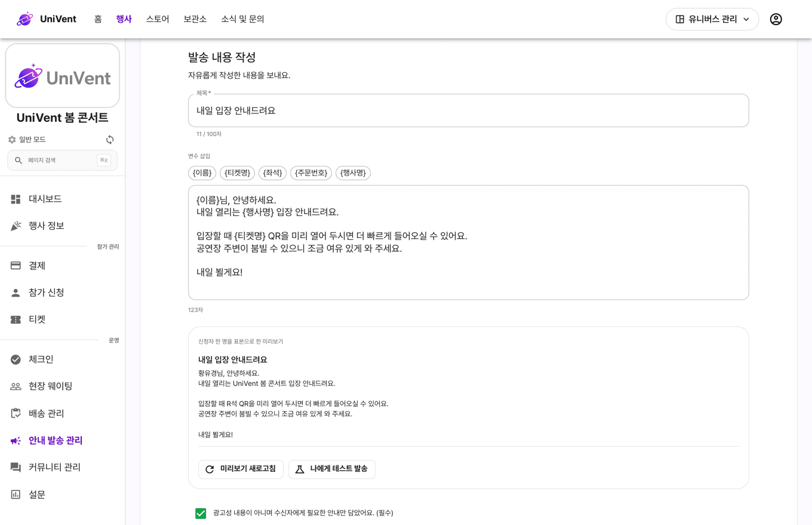This screenshot has width=812, height=525.
Task: Insert the {좌석} variable chip
Action: pos(273,173)
